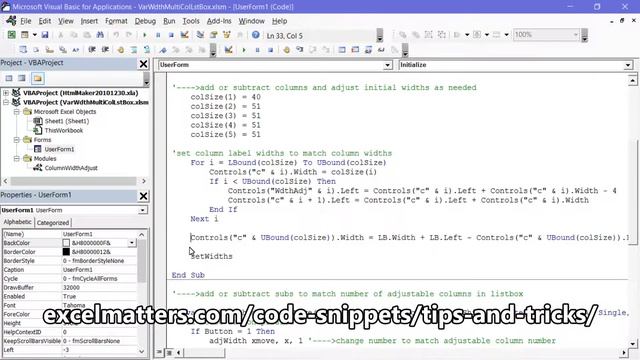Viewport: 640px width, 360px height.
Task: Save the workbook with the disk icon
Action: coord(45,35)
